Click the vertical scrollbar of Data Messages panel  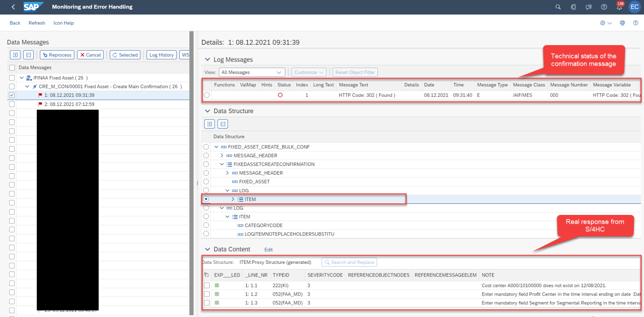pyautogui.click(x=192, y=173)
